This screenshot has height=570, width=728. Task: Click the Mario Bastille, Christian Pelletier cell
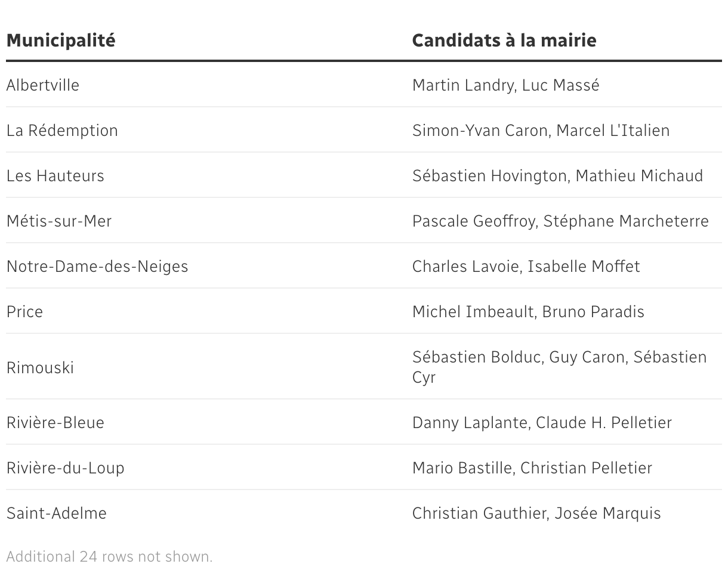[532, 468]
